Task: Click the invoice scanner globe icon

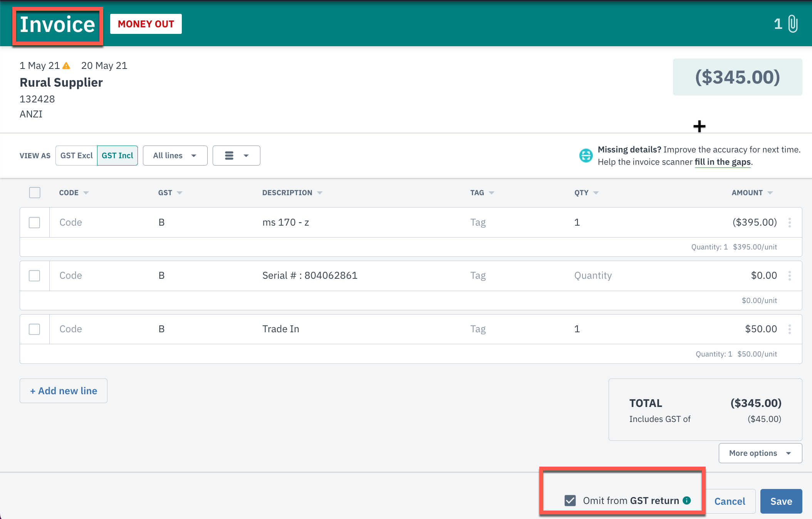Action: point(586,156)
